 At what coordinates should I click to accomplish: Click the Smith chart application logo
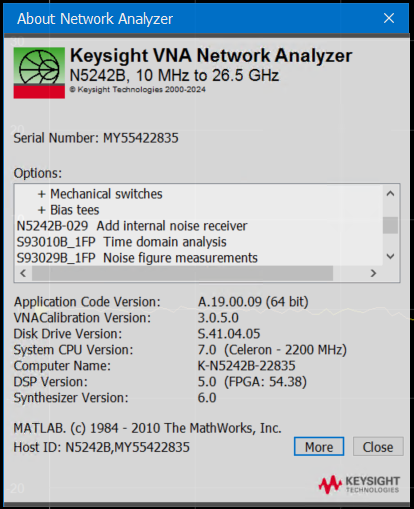[x=39, y=73]
